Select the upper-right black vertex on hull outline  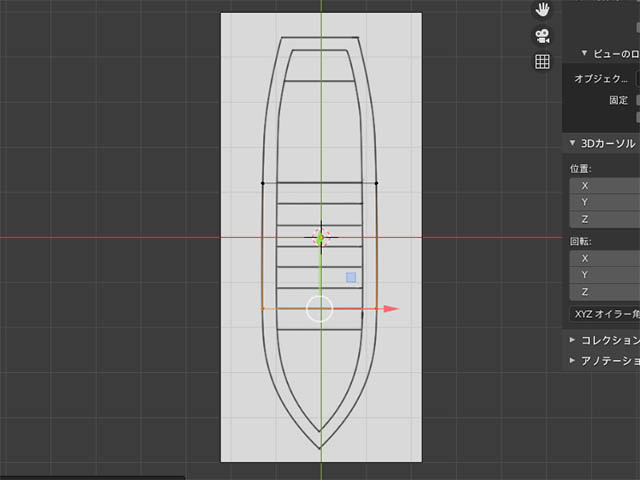point(376,183)
